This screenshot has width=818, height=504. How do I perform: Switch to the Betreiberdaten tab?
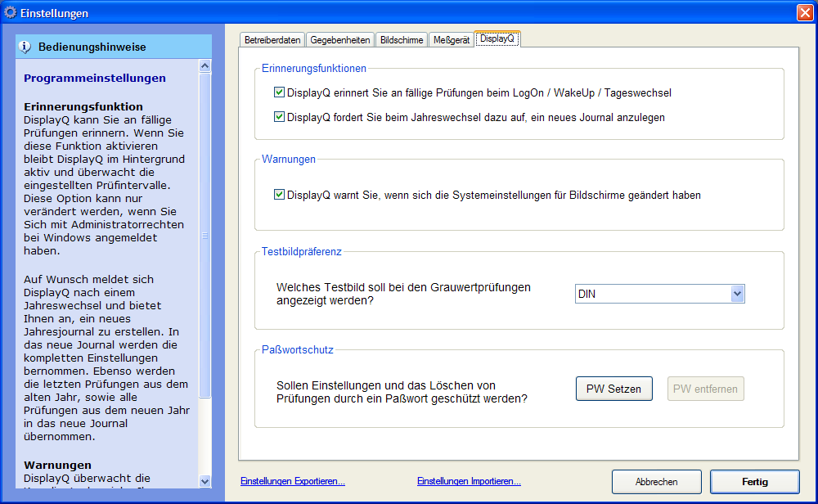(x=272, y=40)
